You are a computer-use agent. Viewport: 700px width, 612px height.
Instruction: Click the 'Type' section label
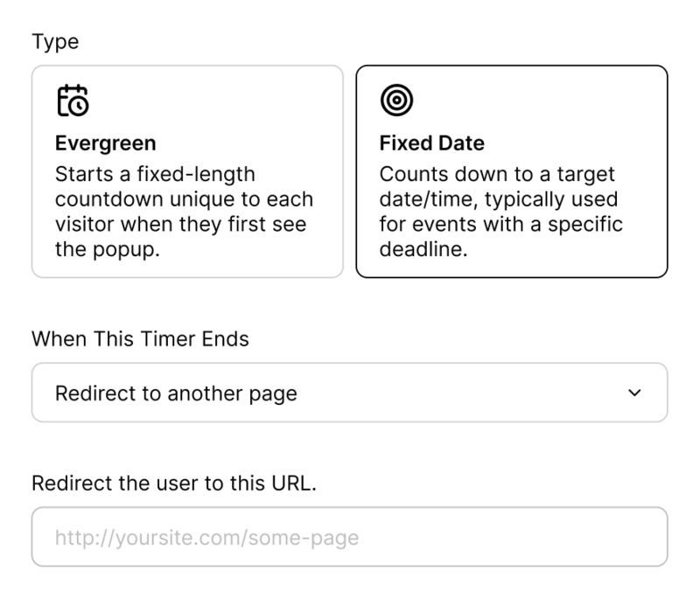click(x=55, y=42)
